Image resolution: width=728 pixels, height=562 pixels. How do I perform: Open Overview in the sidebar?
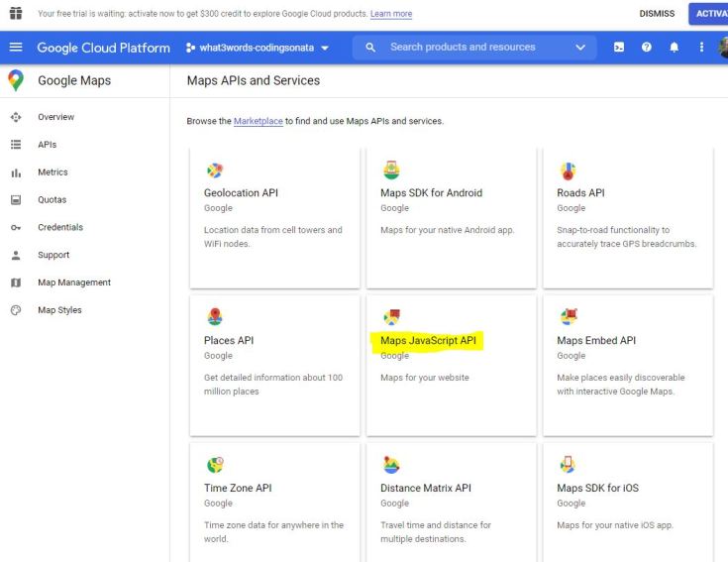(55, 117)
